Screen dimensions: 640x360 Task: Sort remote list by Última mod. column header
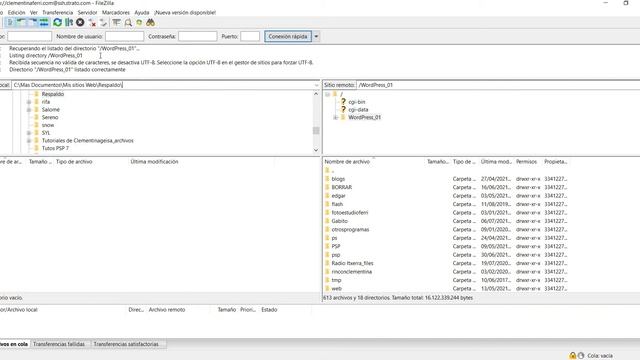[x=496, y=162]
